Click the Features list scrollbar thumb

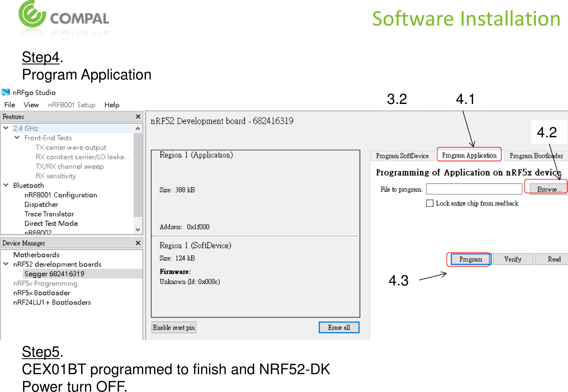(x=138, y=174)
